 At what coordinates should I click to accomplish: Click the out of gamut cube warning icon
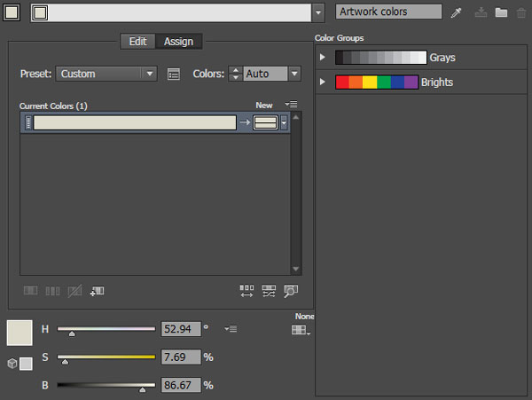click(x=12, y=364)
